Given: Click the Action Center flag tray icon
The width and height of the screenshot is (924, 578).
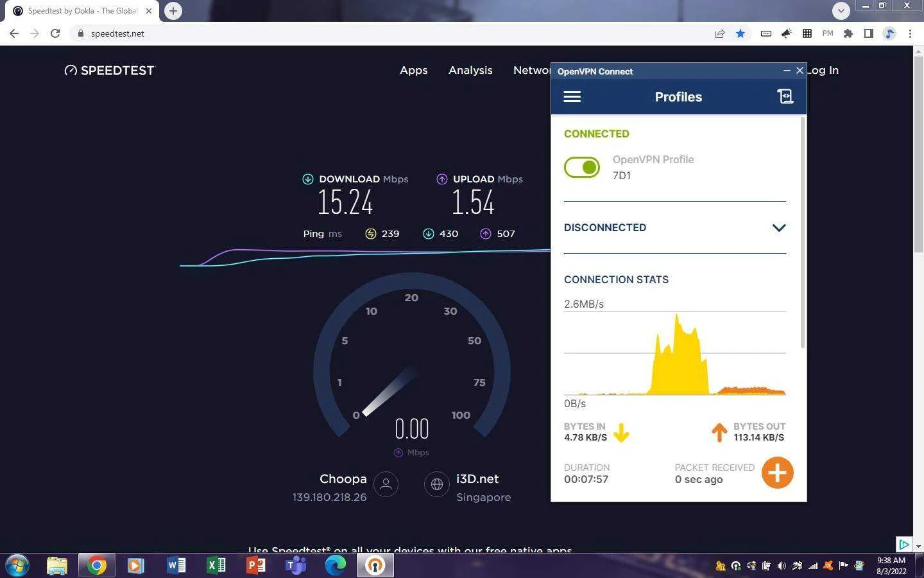Looking at the screenshot, I should pos(844,566).
